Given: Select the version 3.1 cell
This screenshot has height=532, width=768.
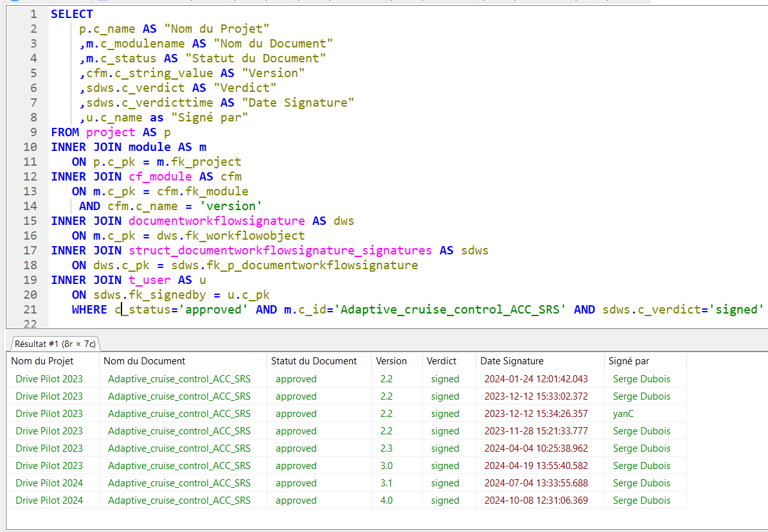Looking at the screenshot, I should pyautogui.click(x=386, y=483).
